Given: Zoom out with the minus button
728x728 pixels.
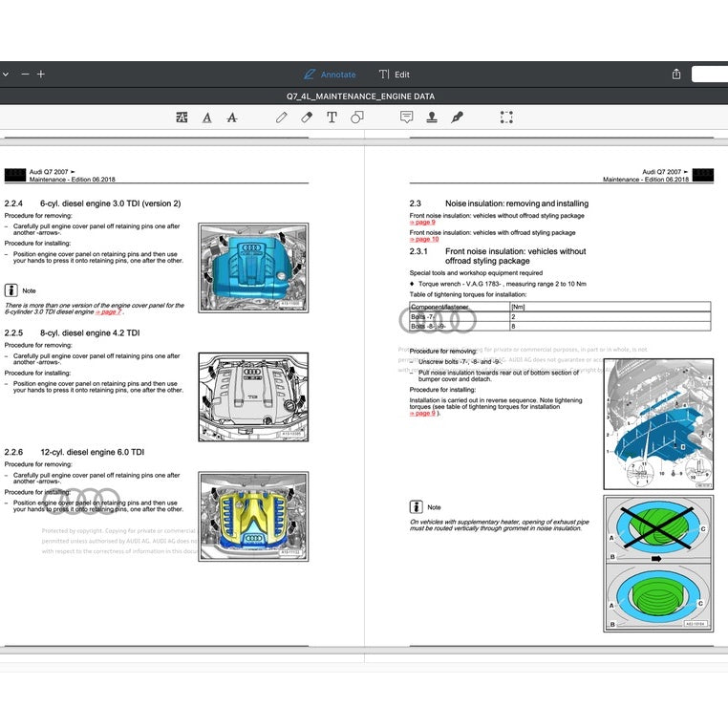Looking at the screenshot, I should click(25, 75).
